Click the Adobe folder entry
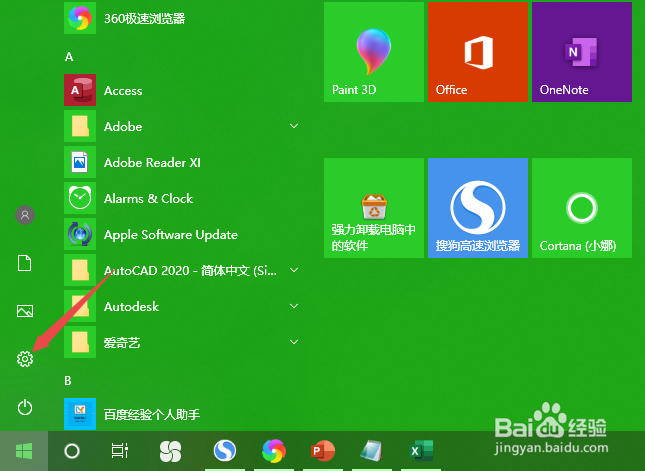Viewport: 645px width, 471px height. coord(183,126)
